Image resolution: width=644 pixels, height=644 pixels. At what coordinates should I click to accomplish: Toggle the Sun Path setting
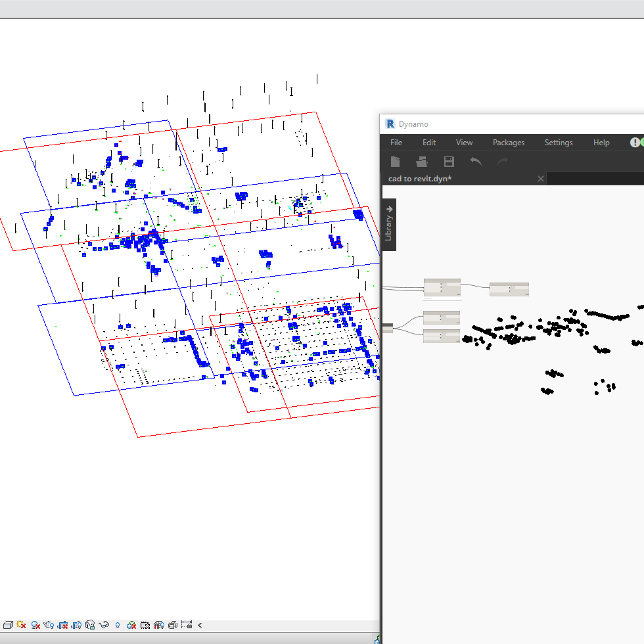tap(20, 625)
